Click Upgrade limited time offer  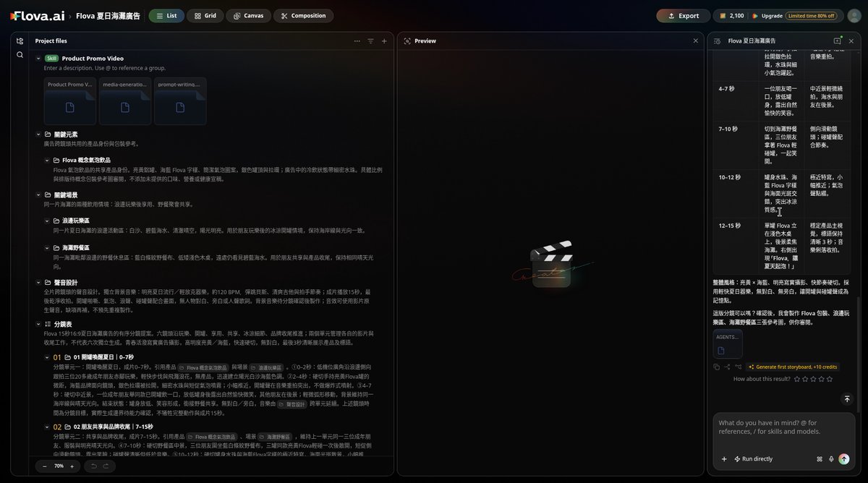click(794, 15)
